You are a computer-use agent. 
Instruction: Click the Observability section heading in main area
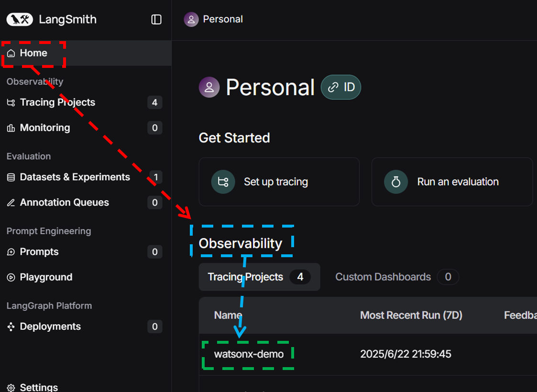(x=241, y=243)
